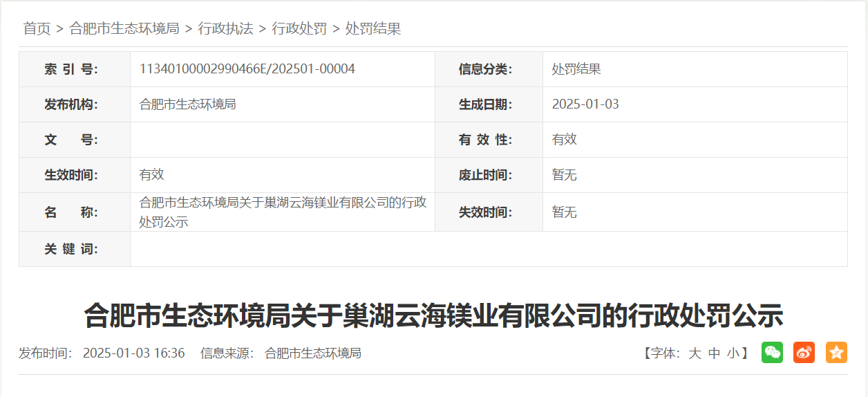Click the 处罚结果 value in the 信息分类 row
Viewport: 868px width, 397px height.
(576, 69)
